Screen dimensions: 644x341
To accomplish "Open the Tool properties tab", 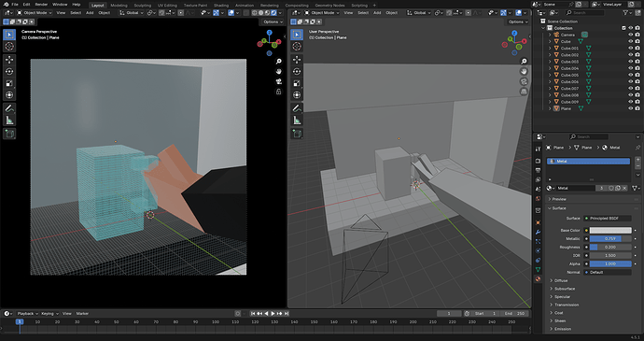I will [x=538, y=149].
